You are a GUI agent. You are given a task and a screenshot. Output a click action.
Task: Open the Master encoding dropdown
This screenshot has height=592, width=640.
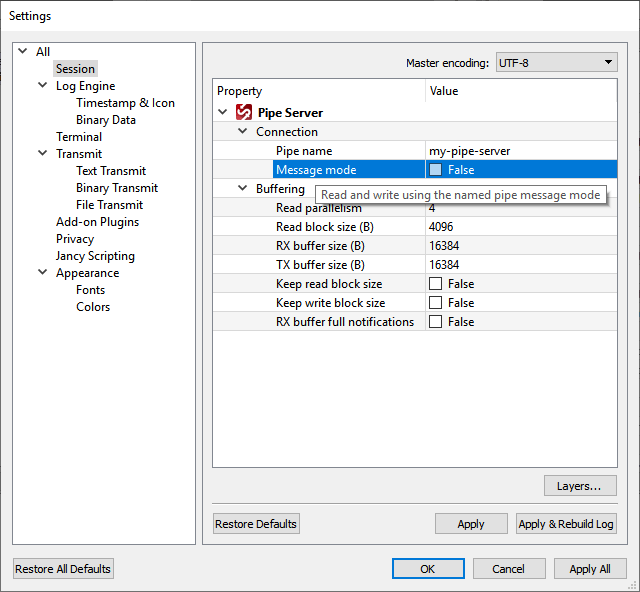click(x=556, y=62)
